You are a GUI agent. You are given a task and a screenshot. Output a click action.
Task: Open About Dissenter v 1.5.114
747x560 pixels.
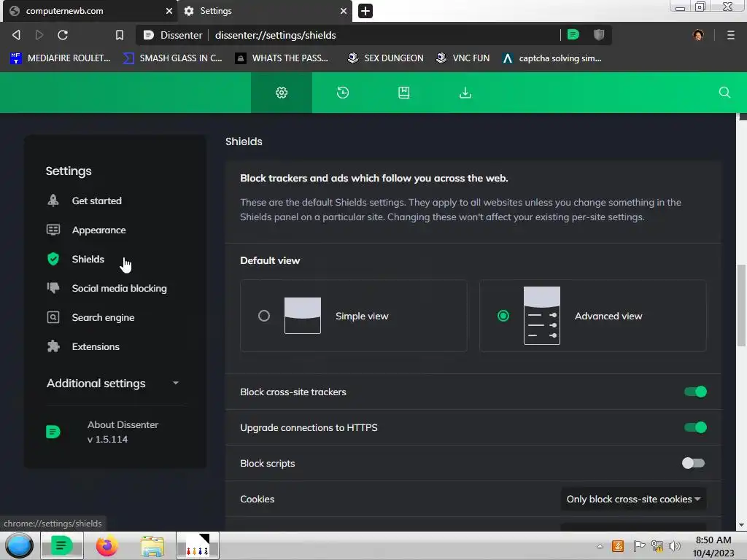[x=123, y=432]
